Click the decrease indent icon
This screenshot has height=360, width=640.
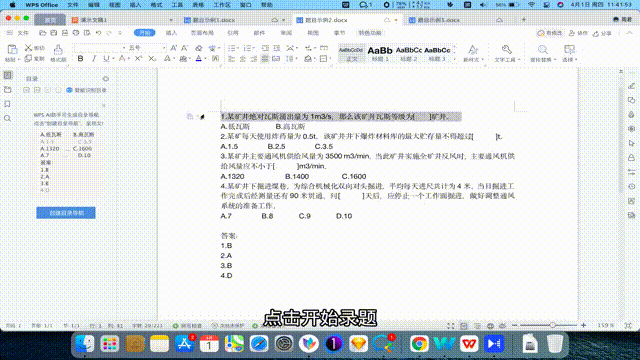click(265, 48)
